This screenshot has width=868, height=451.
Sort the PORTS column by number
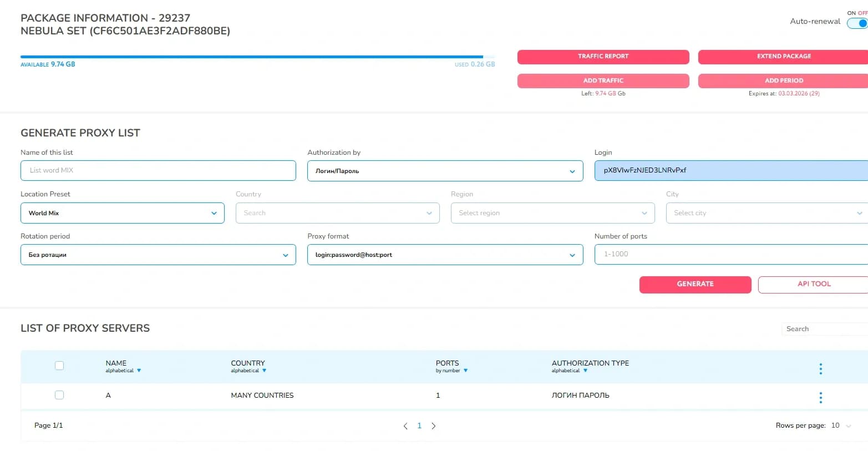coord(465,370)
